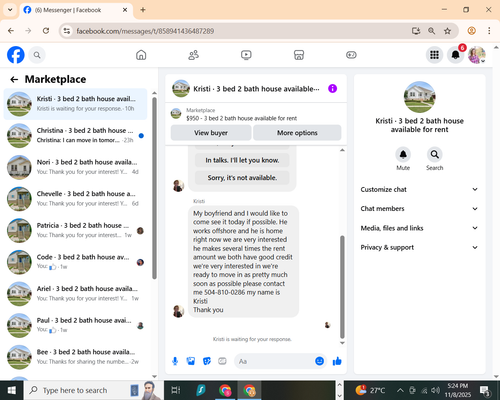Click Kristi's avatar beside her message
The image size is (500, 400).
coord(178,311)
